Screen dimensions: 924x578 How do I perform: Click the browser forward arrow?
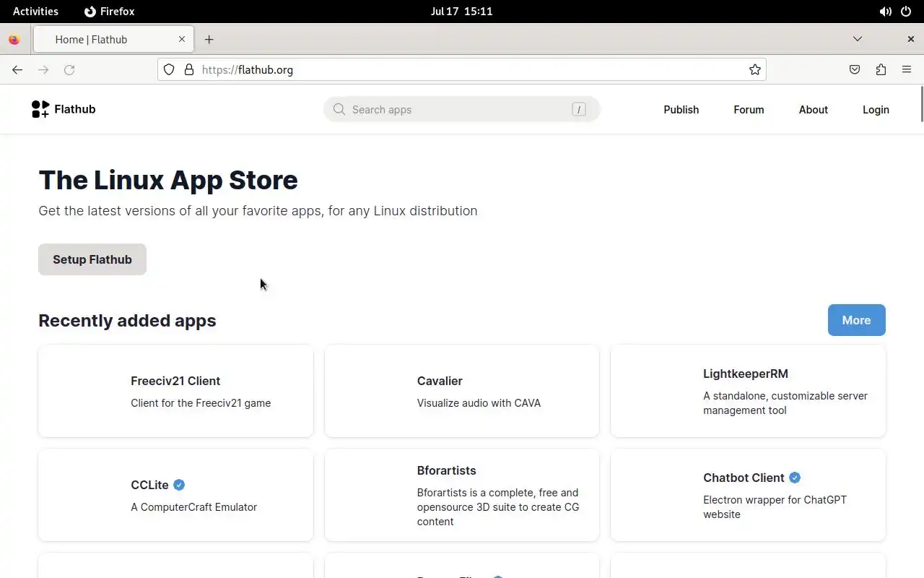click(43, 69)
